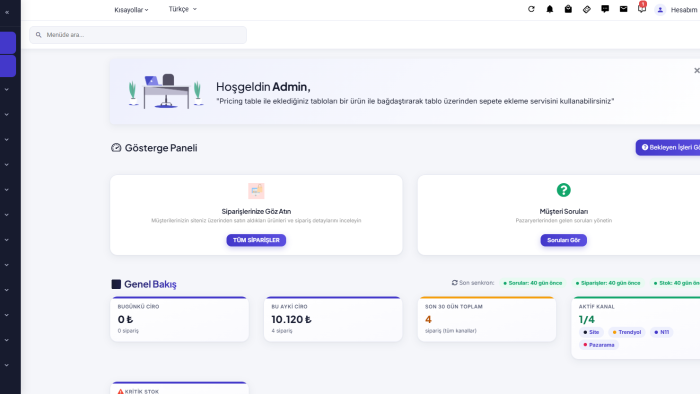The height and width of the screenshot is (394, 700).
Task: Select the Site channel chip
Action: click(591, 332)
